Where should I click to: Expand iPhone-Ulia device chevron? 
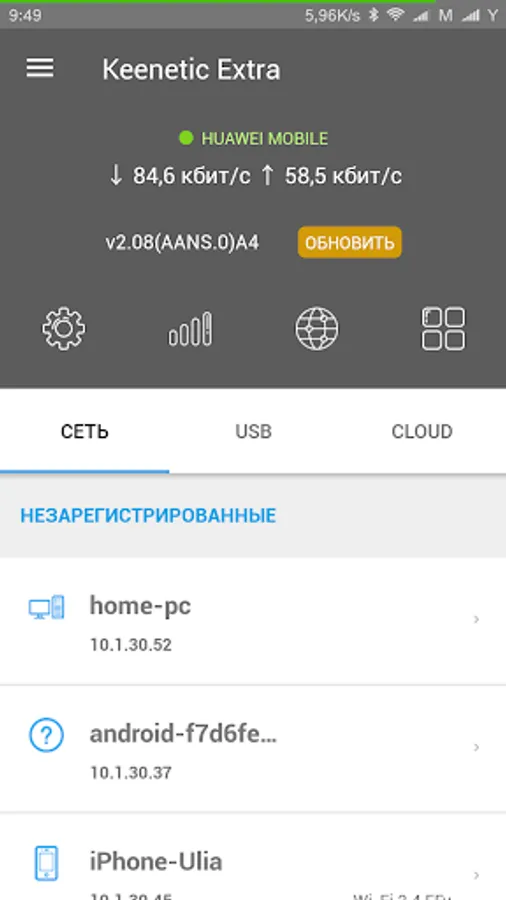pyautogui.click(x=476, y=875)
